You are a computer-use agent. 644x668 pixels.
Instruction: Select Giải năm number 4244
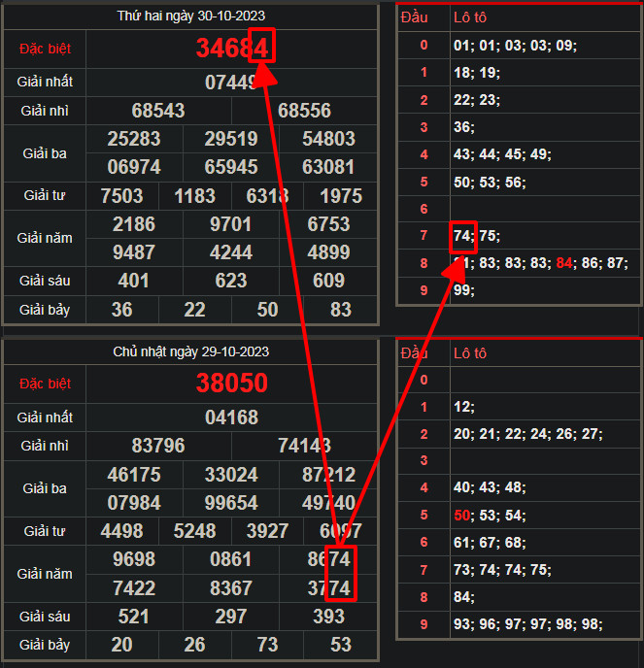tap(231, 252)
